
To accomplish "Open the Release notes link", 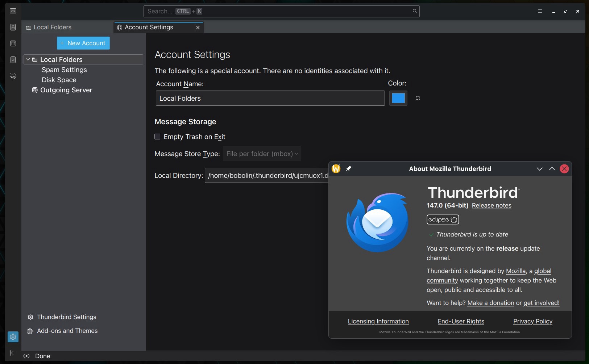I will pos(491,205).
